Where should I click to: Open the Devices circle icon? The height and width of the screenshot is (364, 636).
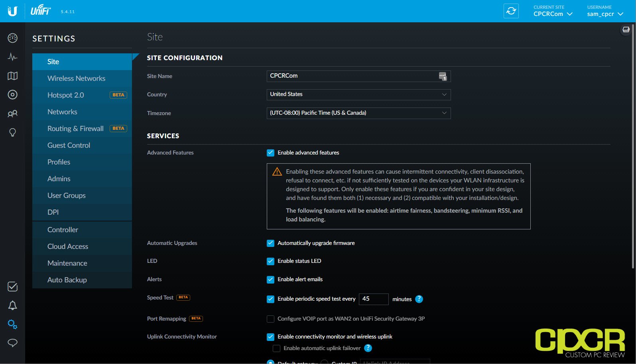coord(12,94)
